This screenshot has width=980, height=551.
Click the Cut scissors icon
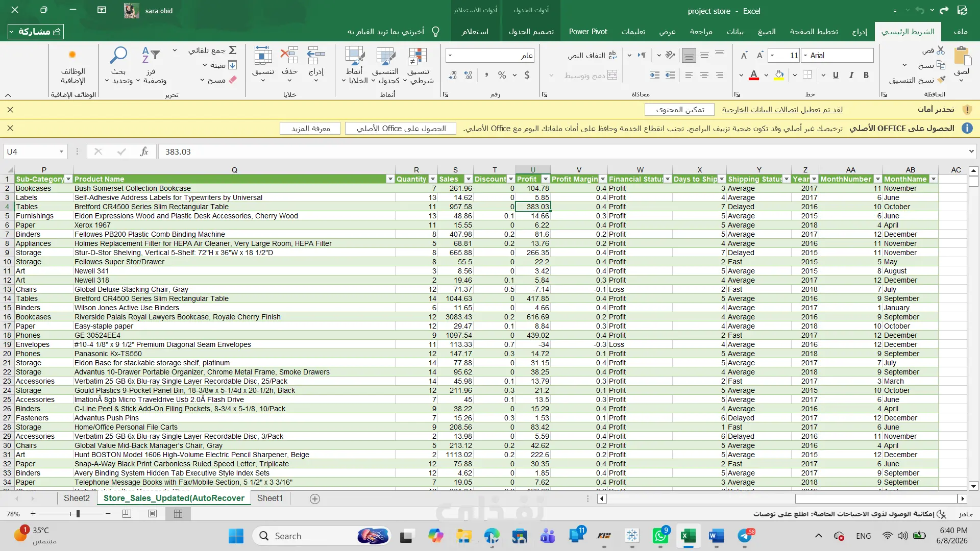[941, 50]
